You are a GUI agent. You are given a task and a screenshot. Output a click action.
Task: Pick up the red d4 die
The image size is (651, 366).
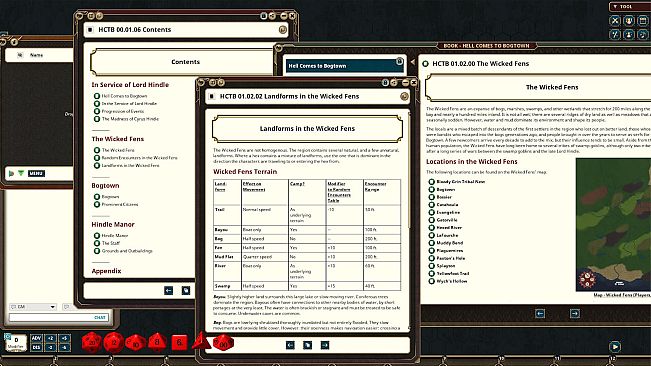[201, 341]
